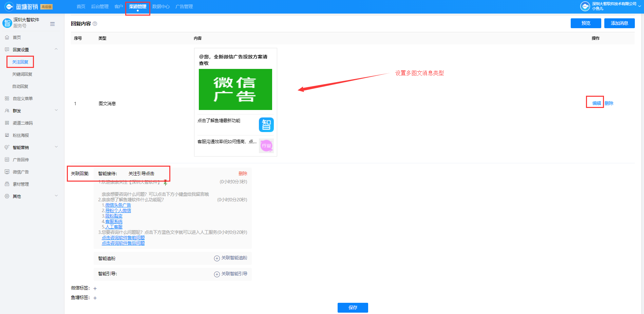644x314 pixels.
Task: Open the 客服系统 link
Action: [x=114, y=222]
